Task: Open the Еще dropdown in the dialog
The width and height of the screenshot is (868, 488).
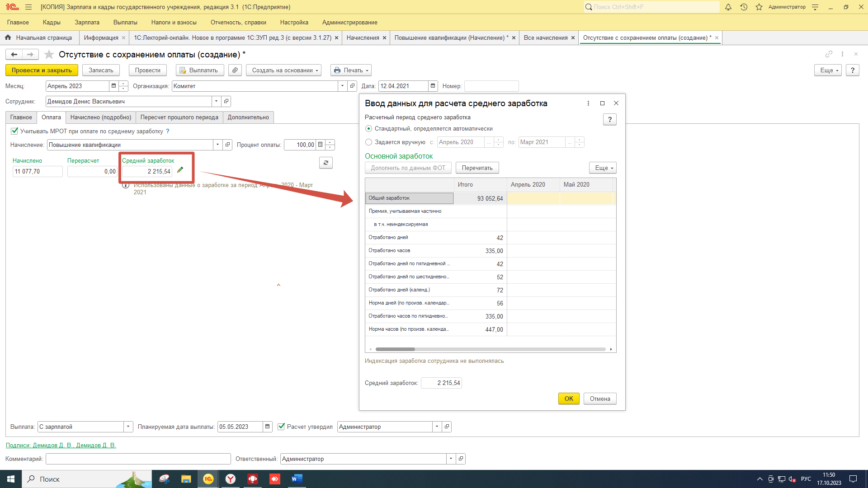Action: click(603, 168)
